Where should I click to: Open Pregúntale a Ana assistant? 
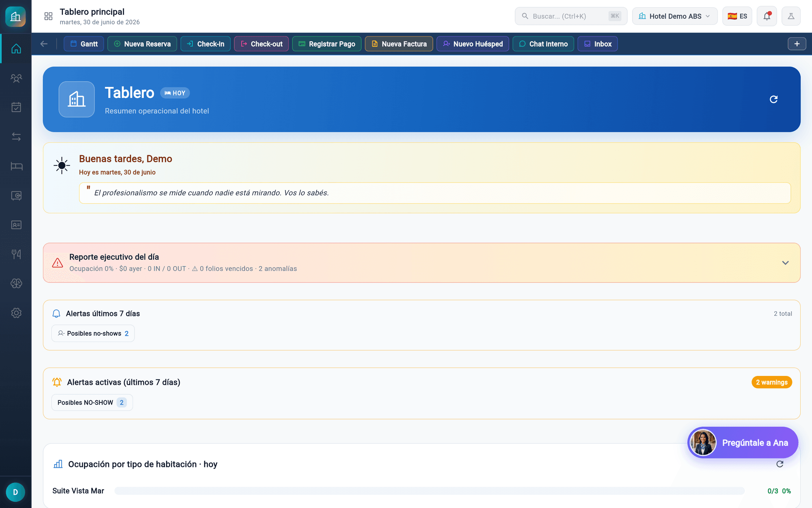pos(743,443)
